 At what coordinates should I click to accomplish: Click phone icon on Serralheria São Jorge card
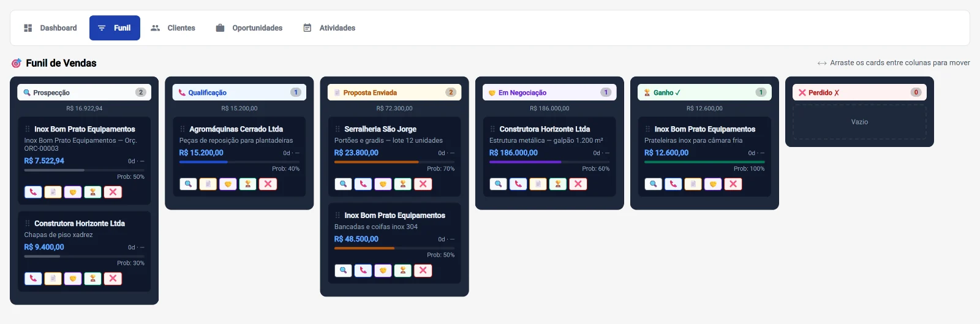[363, 184]
